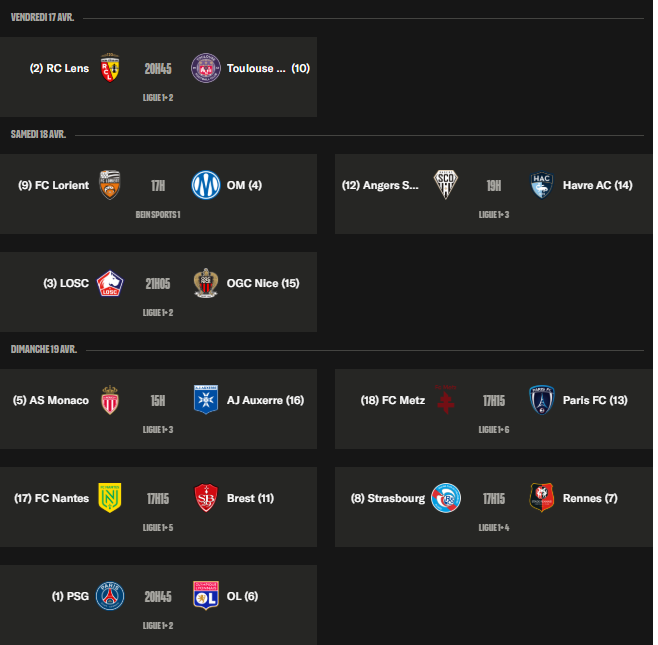658x645 pixels.
Task: Select the AS Monaco crest
Action: pyautogui.click(x=110, y=400)
